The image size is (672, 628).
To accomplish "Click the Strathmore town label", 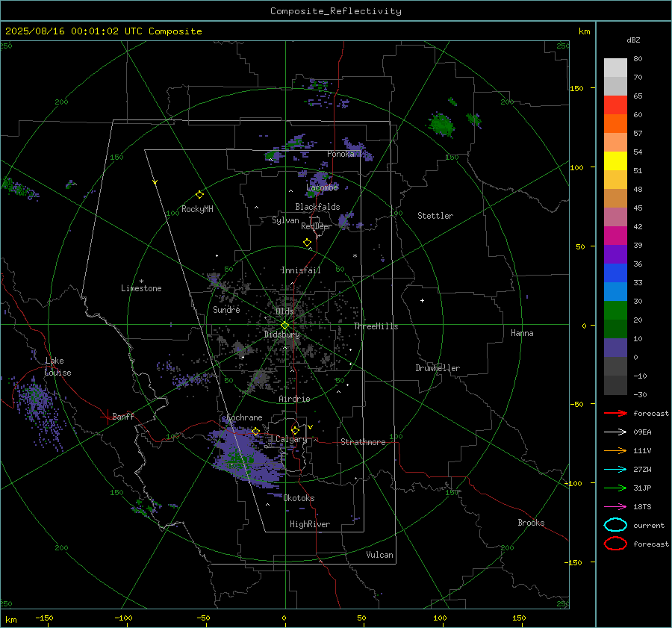I will click(x=363, y=442).
